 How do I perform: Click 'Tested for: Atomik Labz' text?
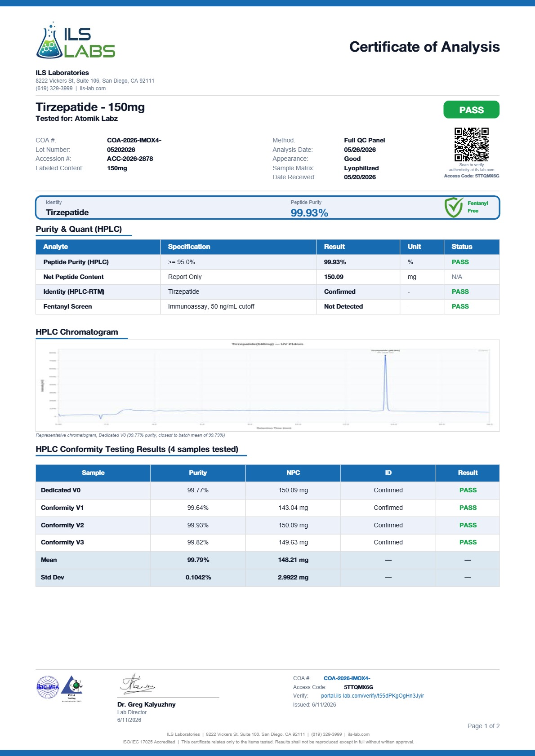[77, 119]
